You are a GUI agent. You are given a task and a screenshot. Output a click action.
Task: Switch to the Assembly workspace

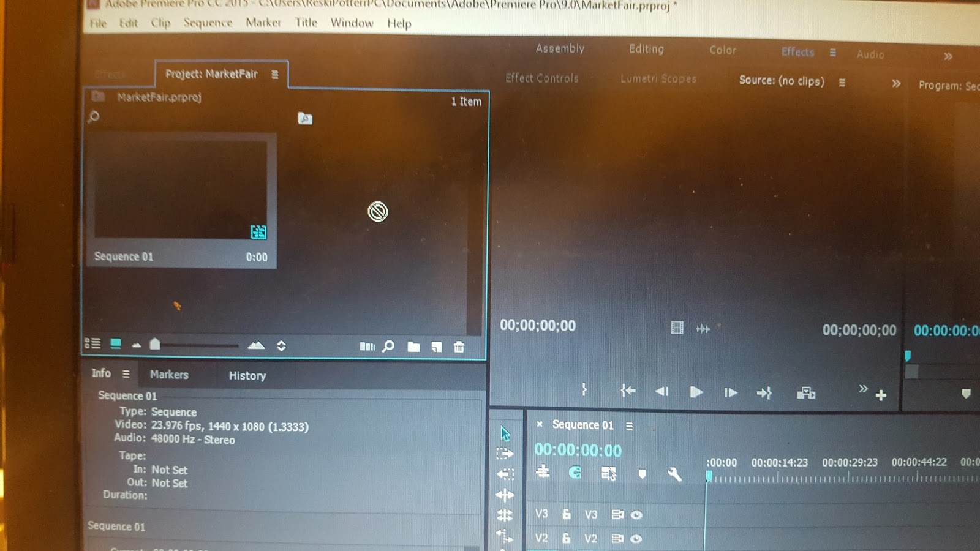pos(560,48)
